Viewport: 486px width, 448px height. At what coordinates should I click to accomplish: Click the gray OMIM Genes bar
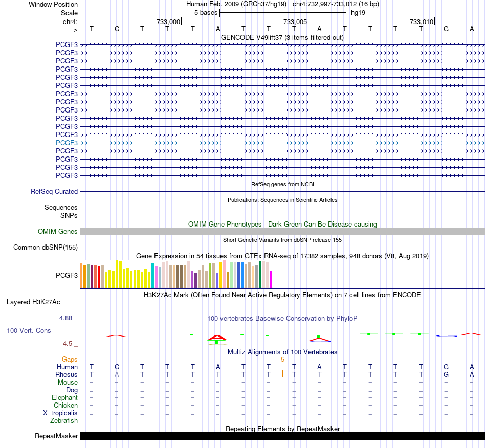282,232
